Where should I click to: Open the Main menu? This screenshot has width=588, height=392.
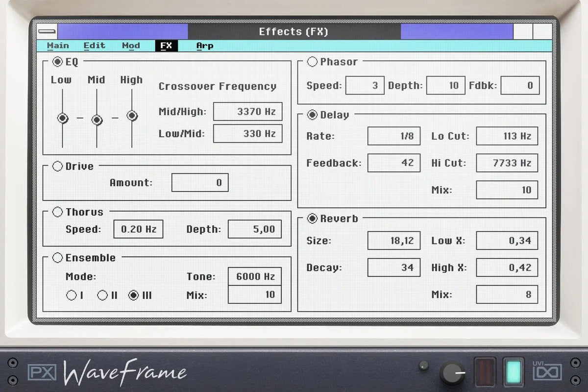[x=58, y=46]
